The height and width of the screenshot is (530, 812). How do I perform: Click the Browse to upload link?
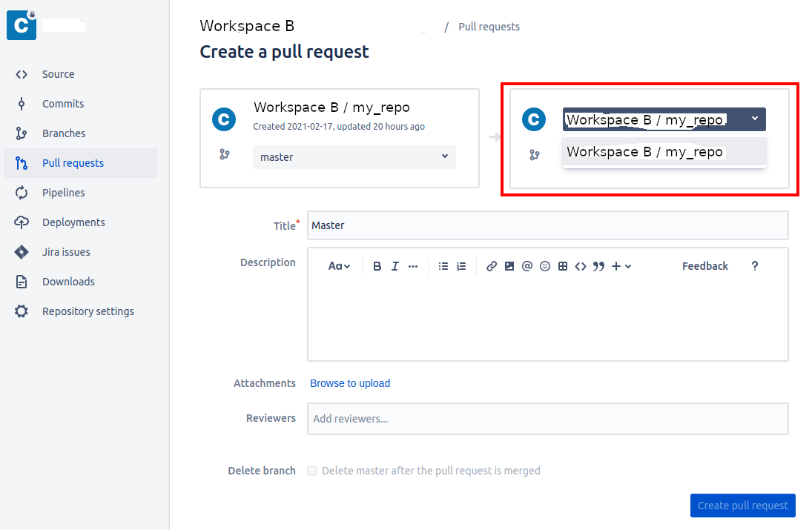350,383
